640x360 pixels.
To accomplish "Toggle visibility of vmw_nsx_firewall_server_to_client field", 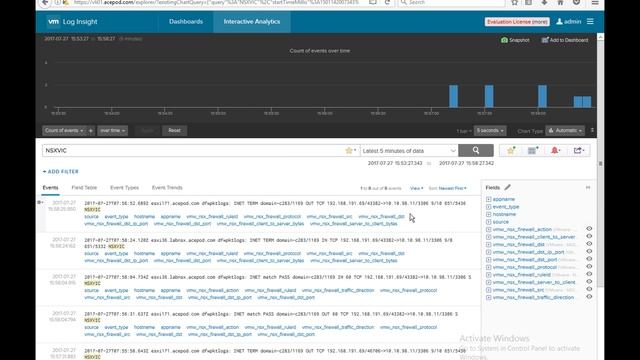I will (x=589, y=282).
